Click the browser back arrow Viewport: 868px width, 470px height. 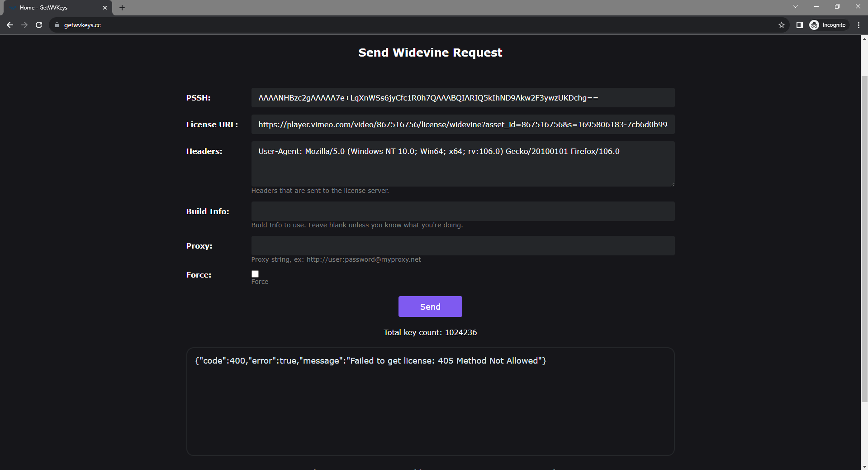coord(10,25)
